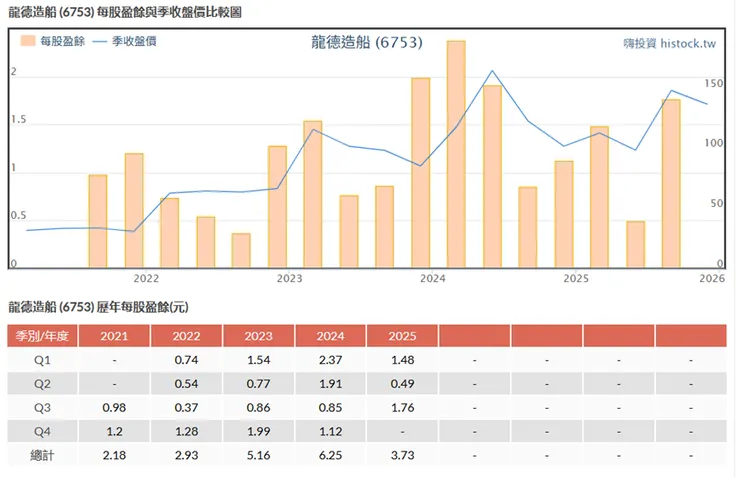Select cell value 0.74
Screen dimensions: 740x477
click(x=186, y=360)
